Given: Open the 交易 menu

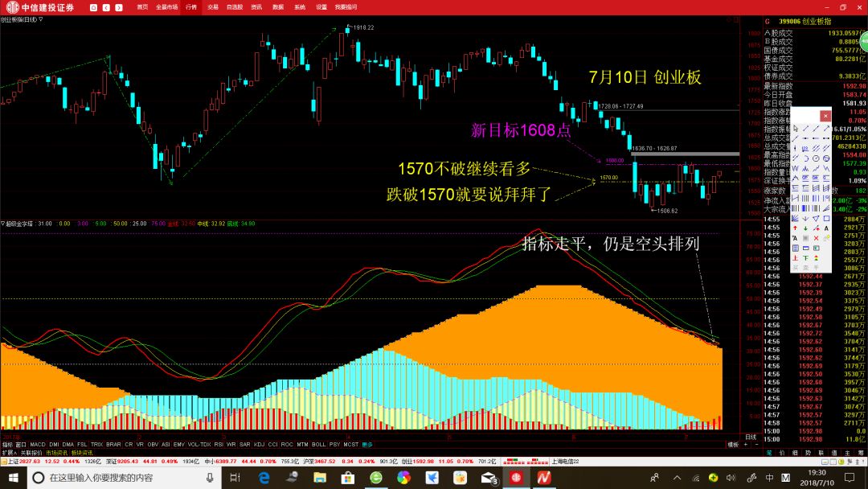Looking at the screenshot, I should [x=212, y=6].
